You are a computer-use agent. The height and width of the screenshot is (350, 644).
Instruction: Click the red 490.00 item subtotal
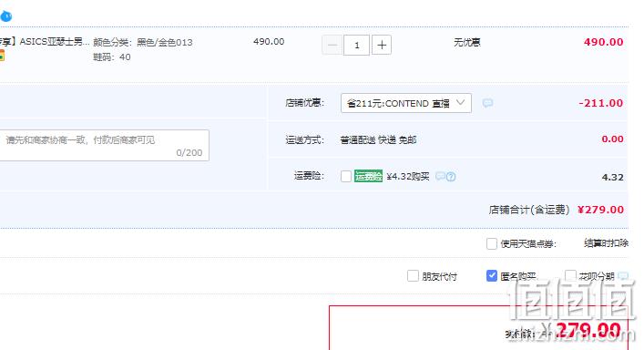(603, 42)
